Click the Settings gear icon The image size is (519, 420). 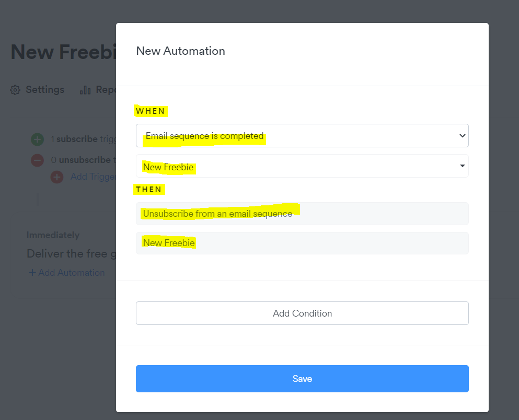point(16,90)
